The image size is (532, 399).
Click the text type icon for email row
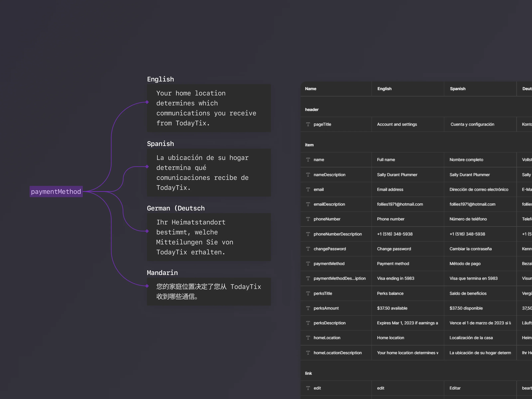308,190
